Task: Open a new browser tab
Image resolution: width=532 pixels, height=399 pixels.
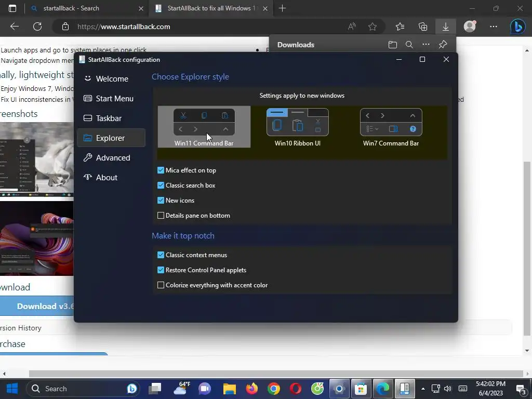Action: click(x=282, y=8)
